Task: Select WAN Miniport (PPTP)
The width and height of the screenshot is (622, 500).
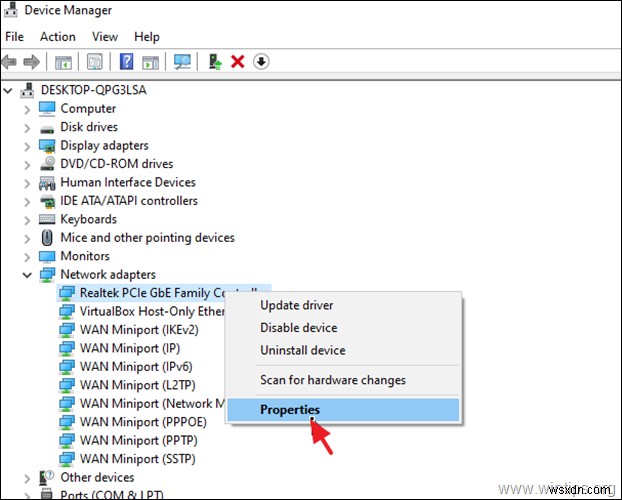Action: pos(138,441)
